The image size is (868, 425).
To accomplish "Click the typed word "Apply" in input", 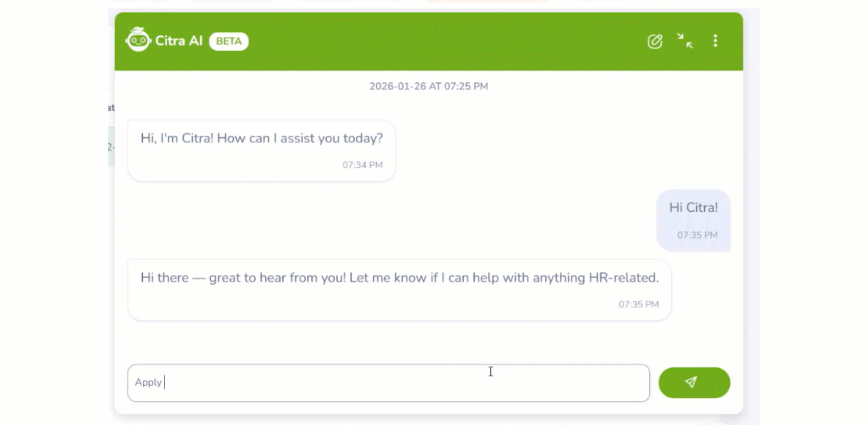I will pyautogui.click(x=148, y=382).
